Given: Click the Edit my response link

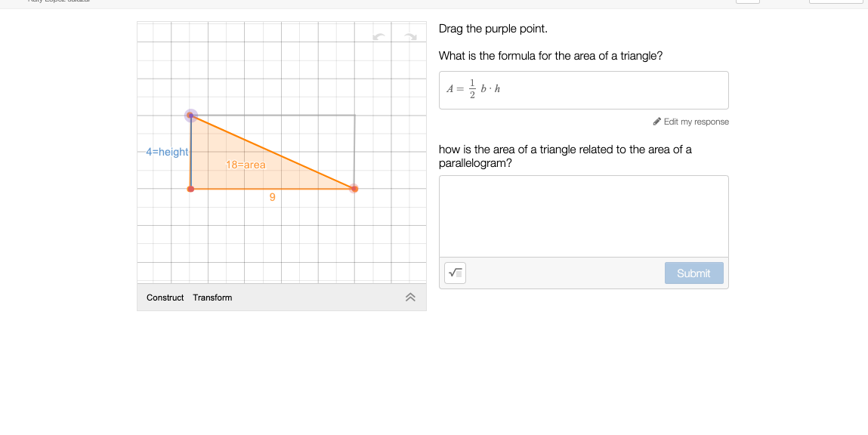Looking at the screenshot, I should pos(696,122).
